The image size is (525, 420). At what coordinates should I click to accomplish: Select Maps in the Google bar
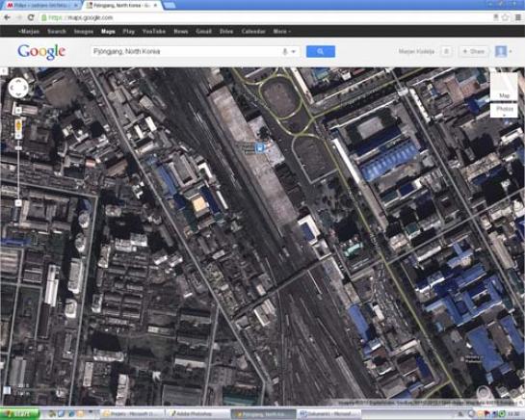pos(108,32)
